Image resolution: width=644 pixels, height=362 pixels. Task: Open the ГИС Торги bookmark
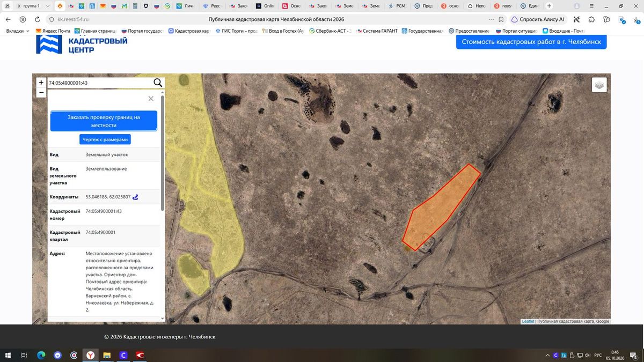click(236, 31)
